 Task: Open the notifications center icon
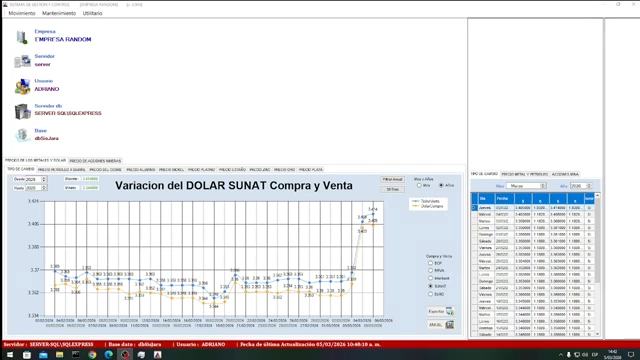click(x=631, y=355)
